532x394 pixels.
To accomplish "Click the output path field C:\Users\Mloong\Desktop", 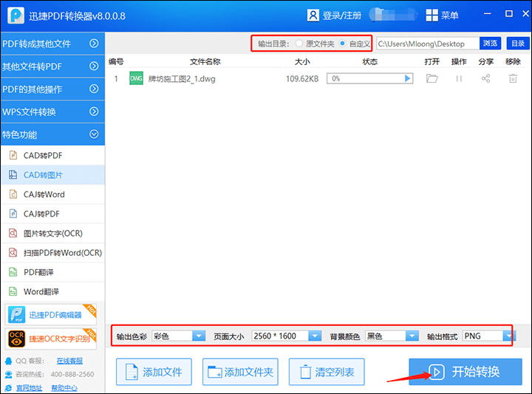I will (x=428, y=44).
